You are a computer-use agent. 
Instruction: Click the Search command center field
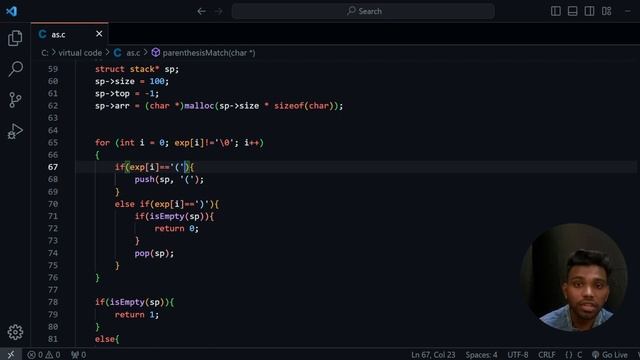tap(363, 11)
